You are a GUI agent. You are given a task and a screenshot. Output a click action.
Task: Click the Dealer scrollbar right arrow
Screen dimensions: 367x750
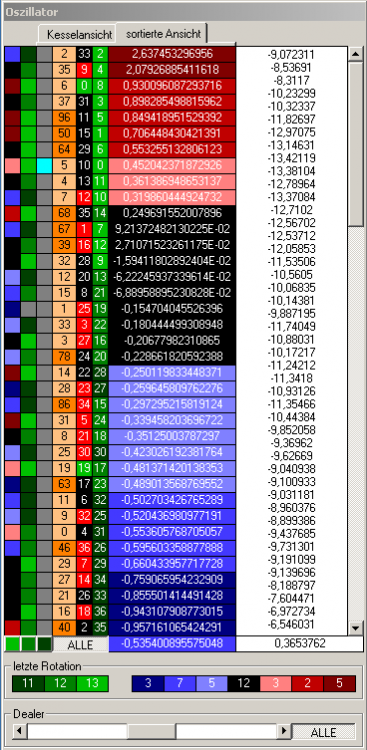[x=284, y=731]
